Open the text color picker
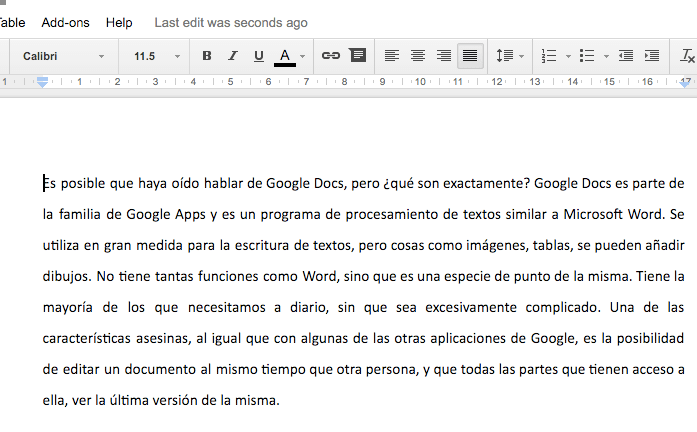Screen dimensions: 697x432 click(x=285, y=56)
